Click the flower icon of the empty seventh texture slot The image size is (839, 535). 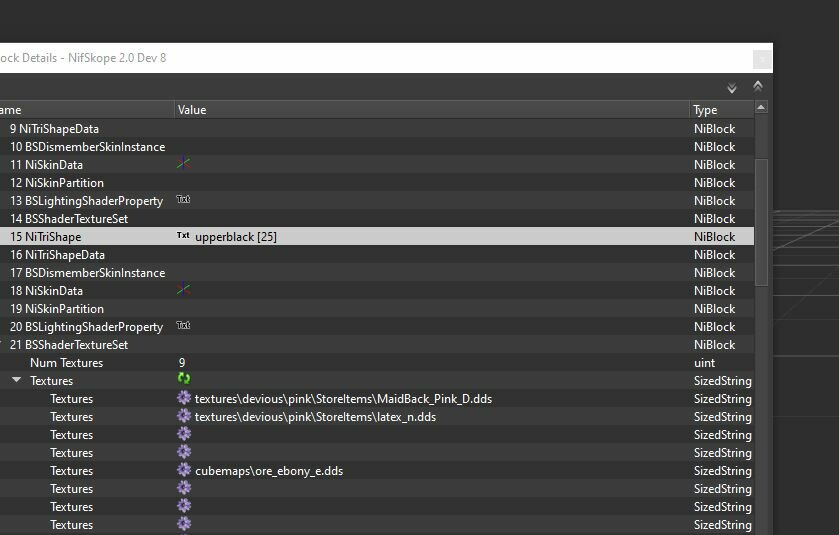click(x=184, y=506)
